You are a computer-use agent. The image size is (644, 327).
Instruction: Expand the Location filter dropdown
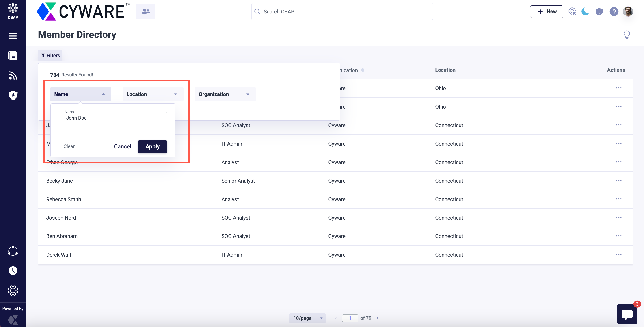pyautogui.click(x=153, y=94)
